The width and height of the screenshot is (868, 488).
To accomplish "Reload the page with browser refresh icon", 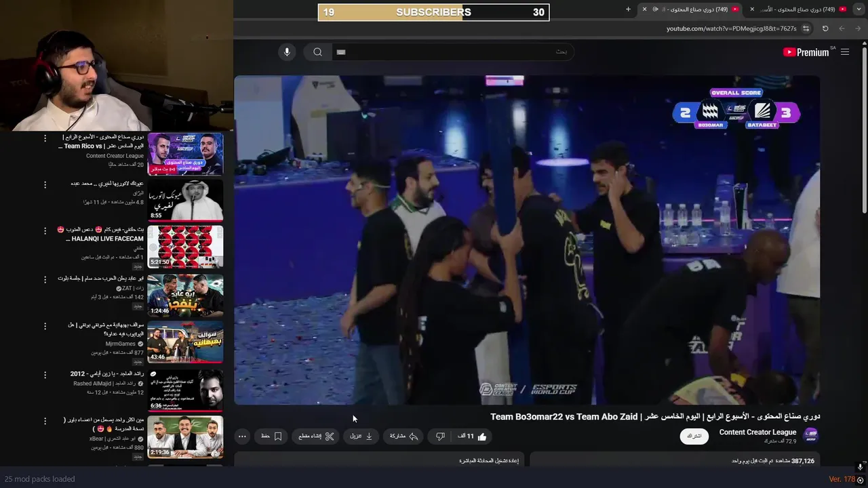I will pyautogui.click(x=825, y=28).
